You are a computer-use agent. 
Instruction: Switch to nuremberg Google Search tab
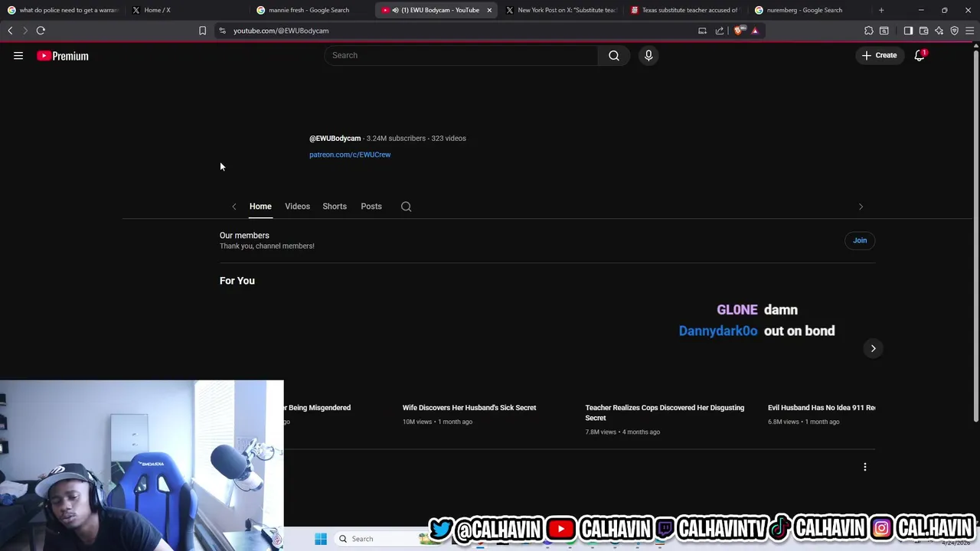(809, 10)
